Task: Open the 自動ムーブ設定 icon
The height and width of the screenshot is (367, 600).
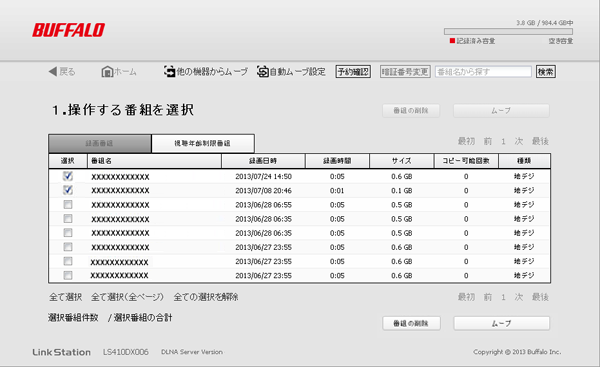Action: (262, 71)
